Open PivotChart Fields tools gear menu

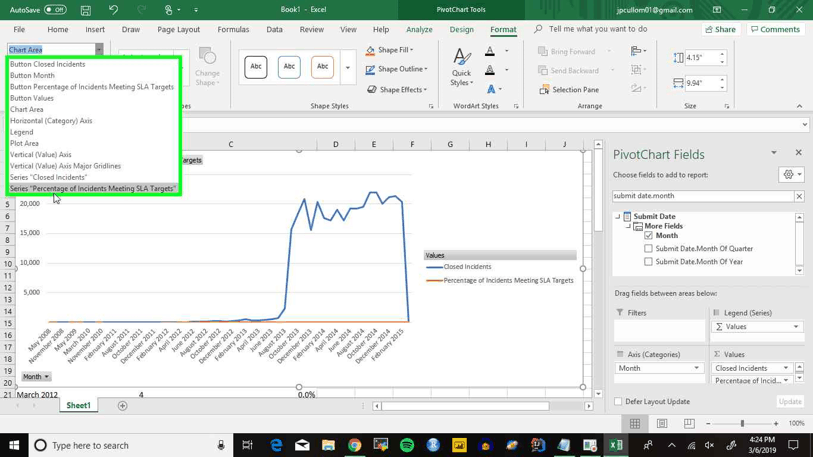coord(791,174)
